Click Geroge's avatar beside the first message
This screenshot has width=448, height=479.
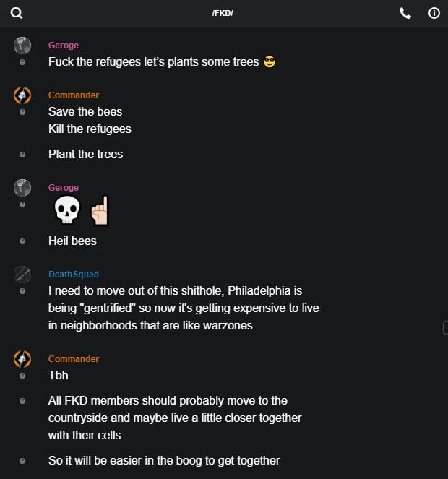coord(22,46)
